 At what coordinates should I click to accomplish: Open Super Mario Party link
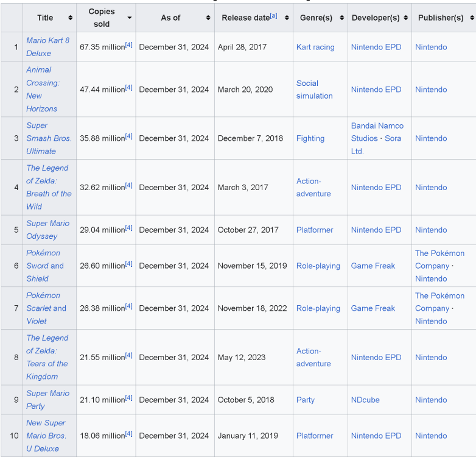(48, 400)
